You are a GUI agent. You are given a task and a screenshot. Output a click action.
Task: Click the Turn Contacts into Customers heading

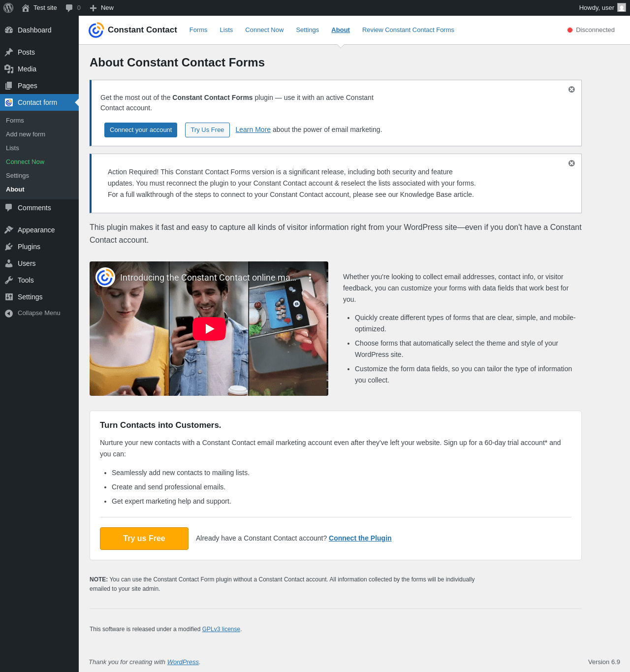pos(160,425)
